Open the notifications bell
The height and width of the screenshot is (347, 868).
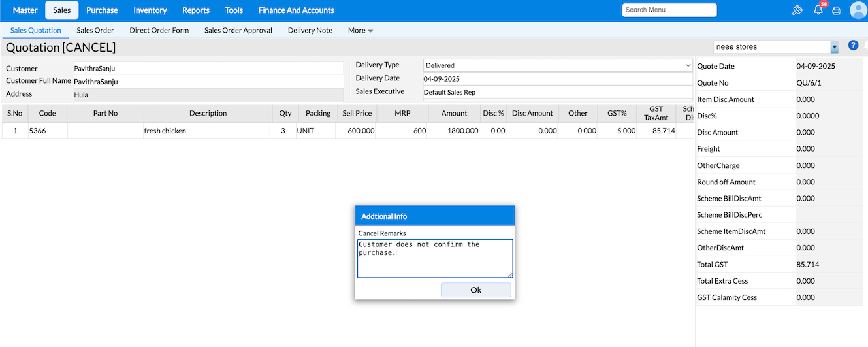(818, 10)
